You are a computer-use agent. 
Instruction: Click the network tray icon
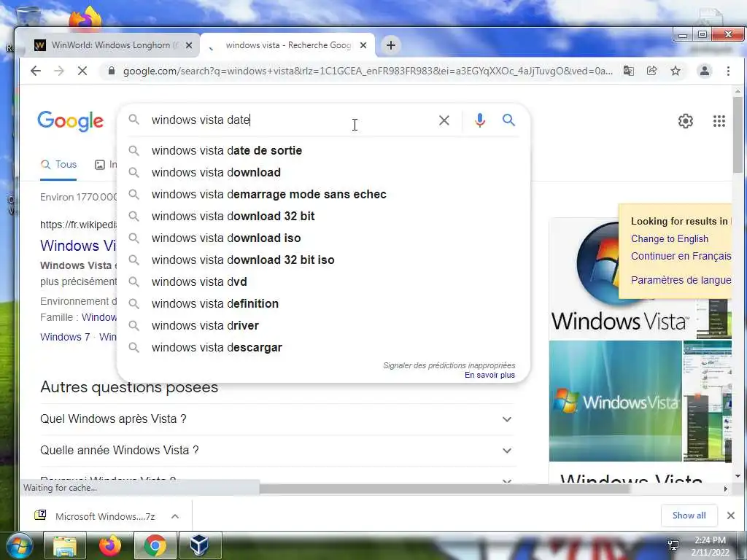(673, 545)
